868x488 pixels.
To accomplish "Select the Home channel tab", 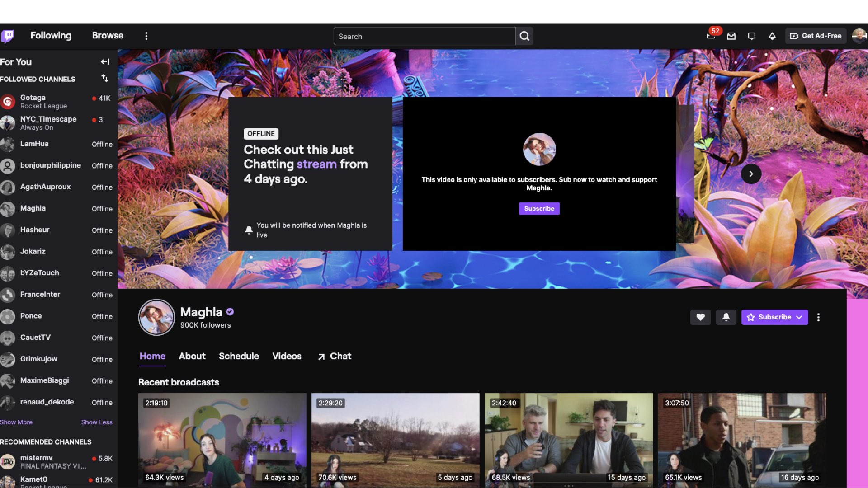I will 152,356.
